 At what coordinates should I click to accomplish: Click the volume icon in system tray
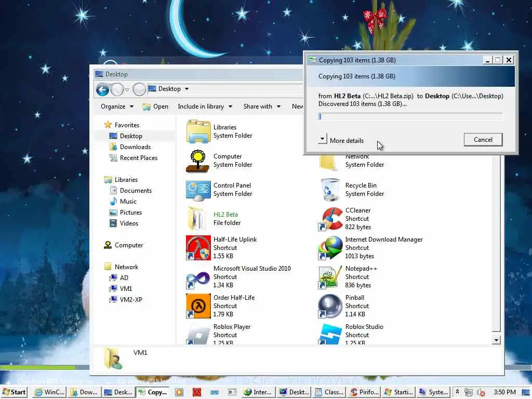pos(481,392)
